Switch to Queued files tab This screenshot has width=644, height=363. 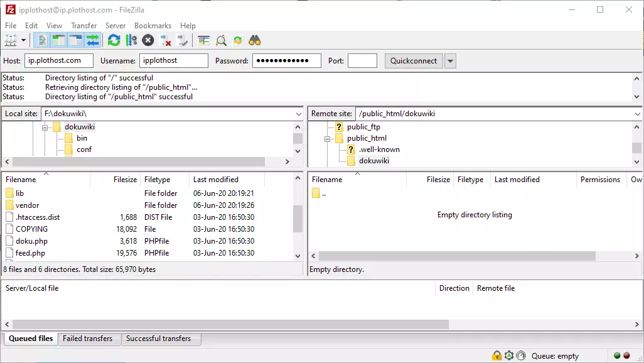pos(31,339)
